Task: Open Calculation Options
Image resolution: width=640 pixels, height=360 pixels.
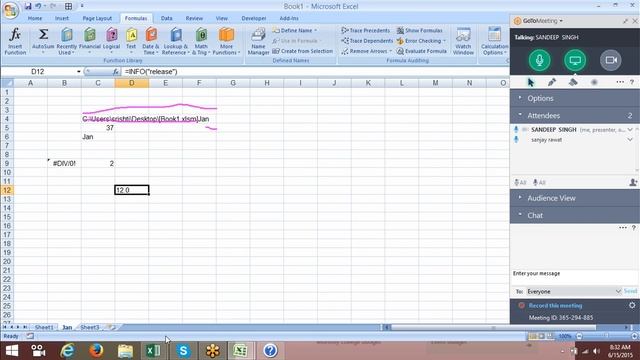Action: [x=494, y=41]
